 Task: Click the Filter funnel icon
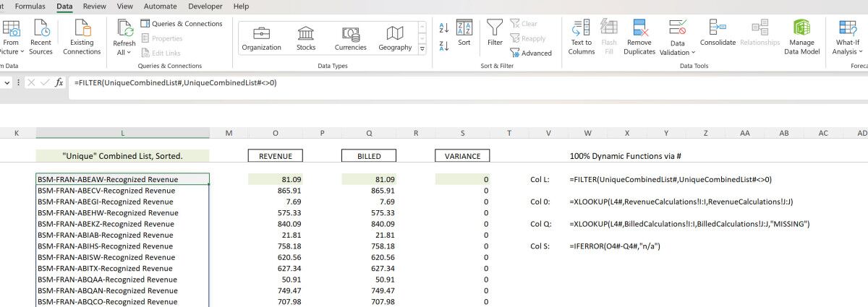tap(495, 29)
